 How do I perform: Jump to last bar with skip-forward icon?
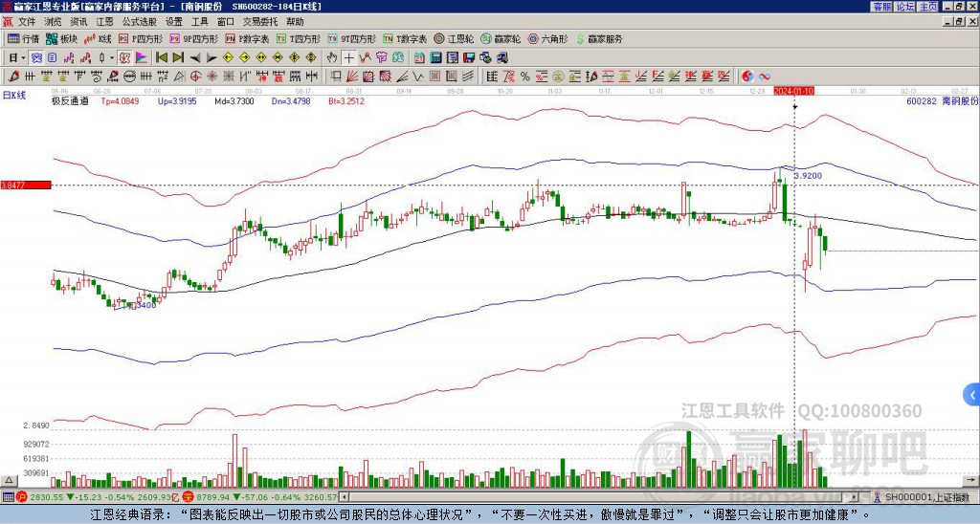coord(178,58)
